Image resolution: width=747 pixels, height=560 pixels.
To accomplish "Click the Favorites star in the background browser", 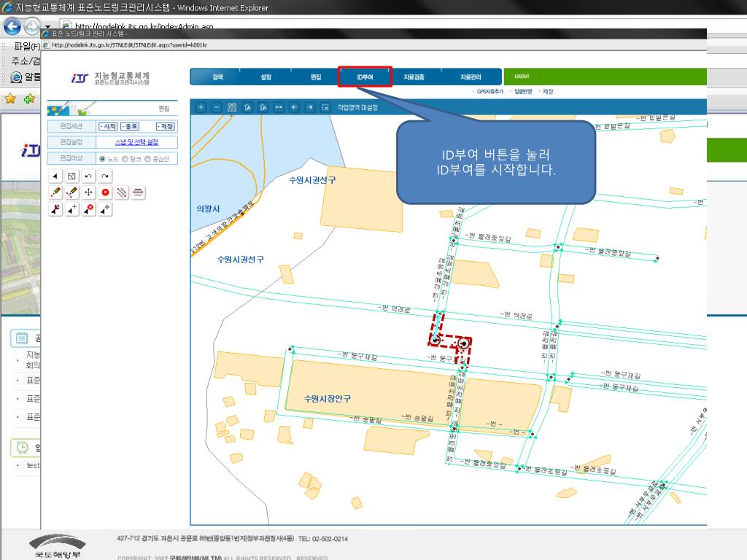I will coord(10,98).
